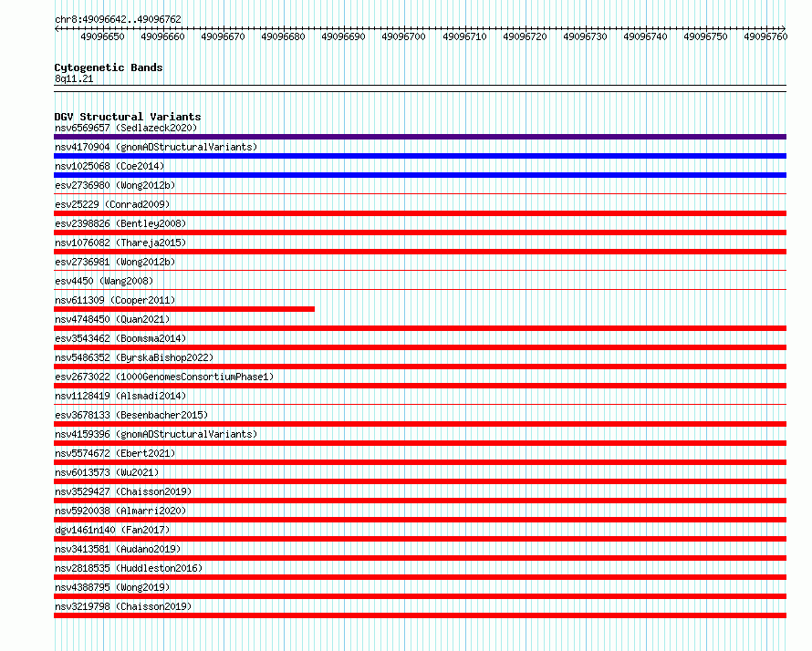Click ruler position 49096680

283,36
